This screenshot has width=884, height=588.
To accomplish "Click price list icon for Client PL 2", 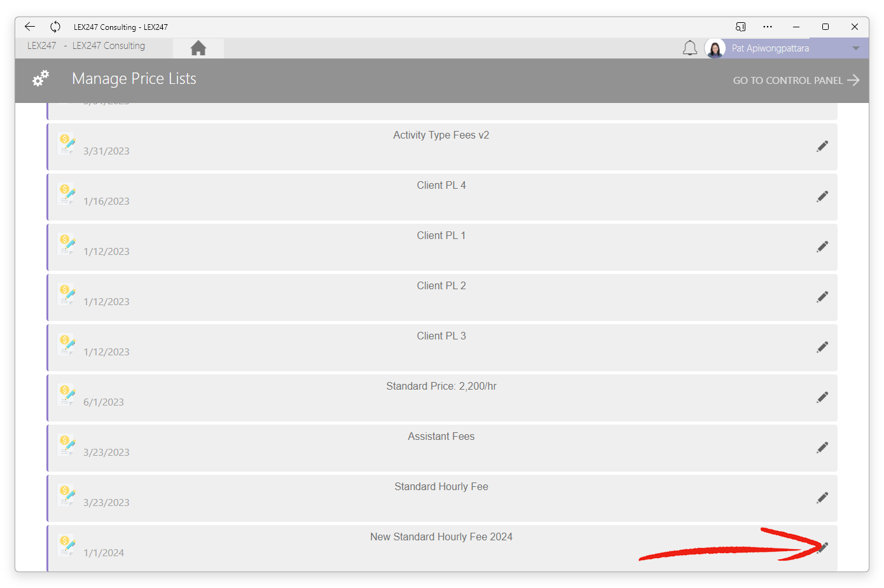I will click(x=66, y=294).
